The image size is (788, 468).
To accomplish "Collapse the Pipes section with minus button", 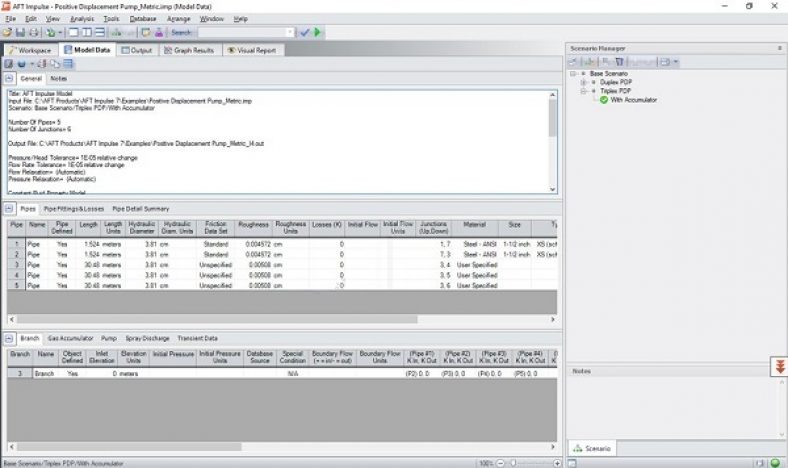I will pyautogui.click(x=8, y=208).
